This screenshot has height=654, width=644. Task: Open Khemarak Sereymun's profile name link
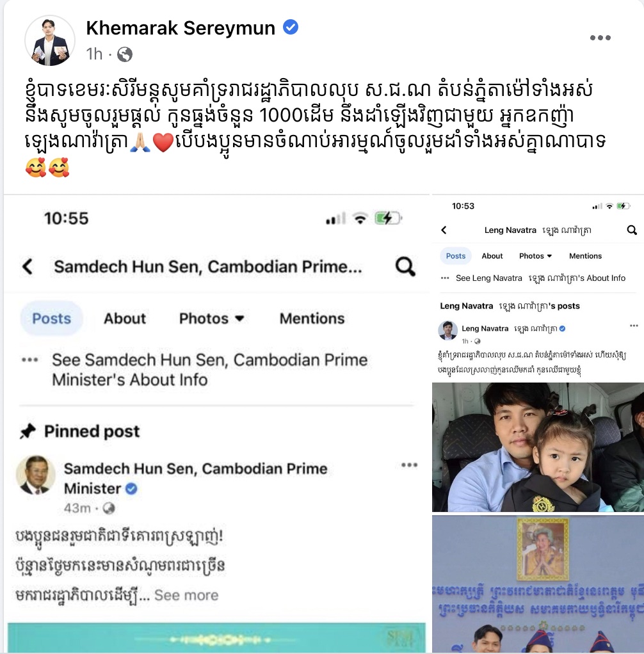181,28
